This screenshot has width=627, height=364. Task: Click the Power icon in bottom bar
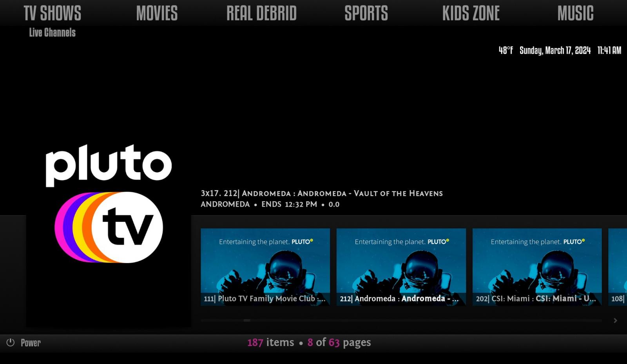click(11, 342)
